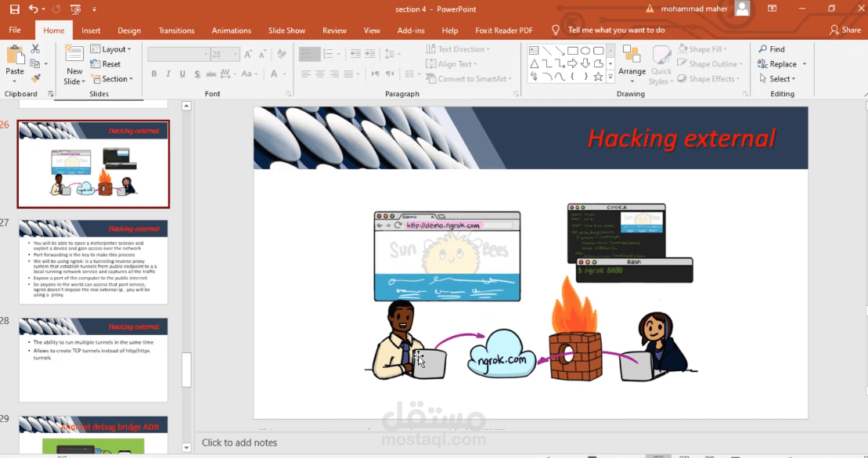Open the Animations tab
This screenshot has height=458, width=868.
click(x=232, y=31)
